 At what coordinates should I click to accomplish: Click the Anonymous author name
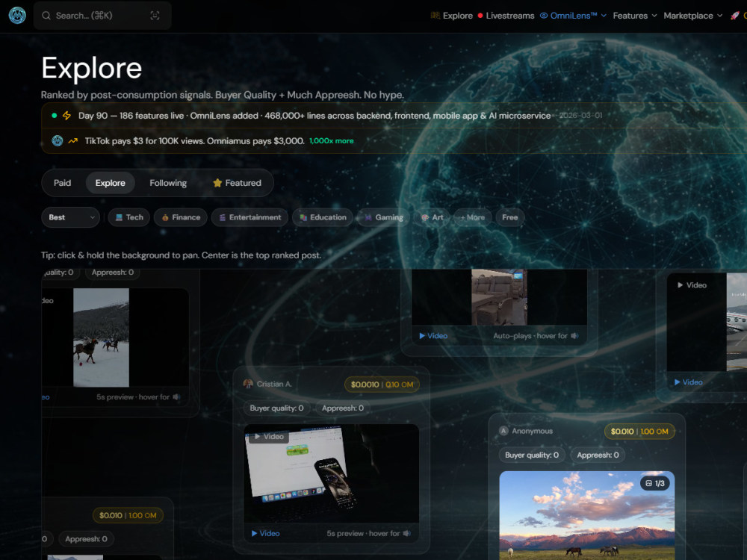(532, 431)
